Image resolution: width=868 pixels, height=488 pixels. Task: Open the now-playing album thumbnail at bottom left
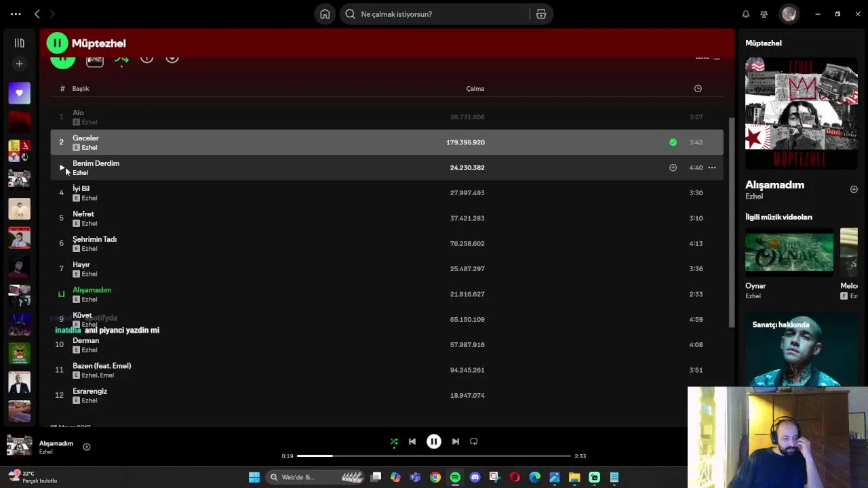tap(19, 446)
